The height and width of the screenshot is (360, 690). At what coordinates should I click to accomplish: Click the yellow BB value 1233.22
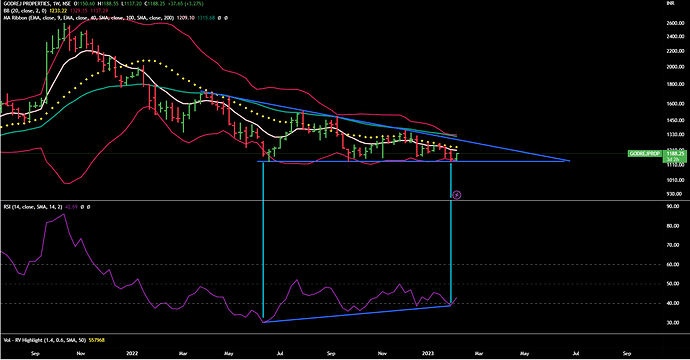tap(59, 10)
